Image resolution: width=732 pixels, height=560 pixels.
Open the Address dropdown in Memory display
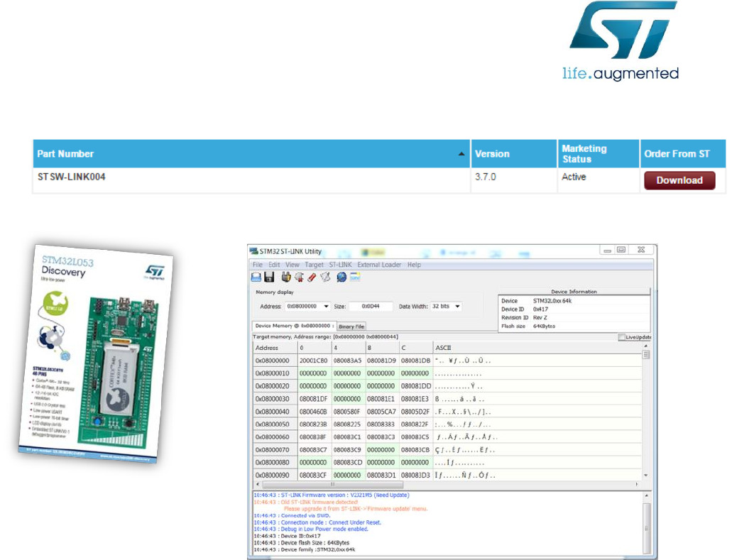tap(324, 305)
